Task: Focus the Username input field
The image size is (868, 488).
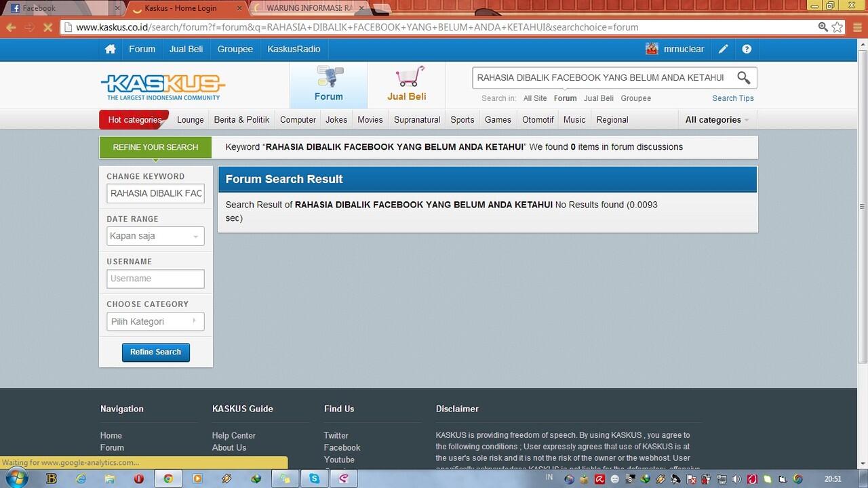Action: click(155, 279)
